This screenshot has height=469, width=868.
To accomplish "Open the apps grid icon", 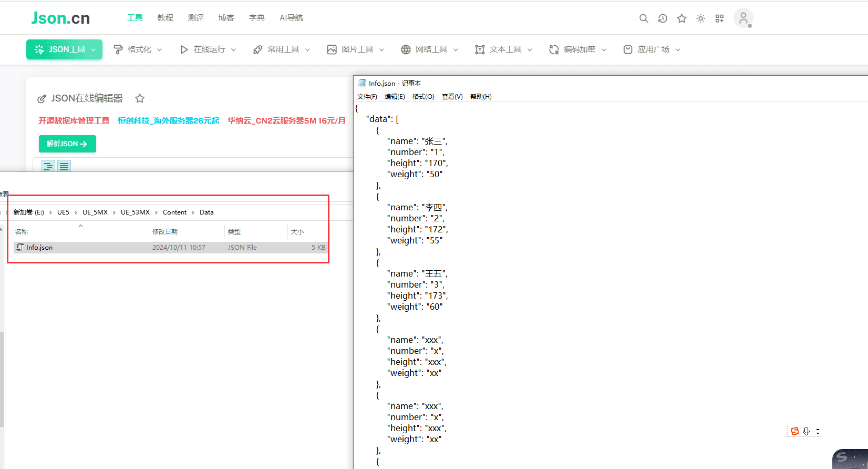I will [719, 18].
